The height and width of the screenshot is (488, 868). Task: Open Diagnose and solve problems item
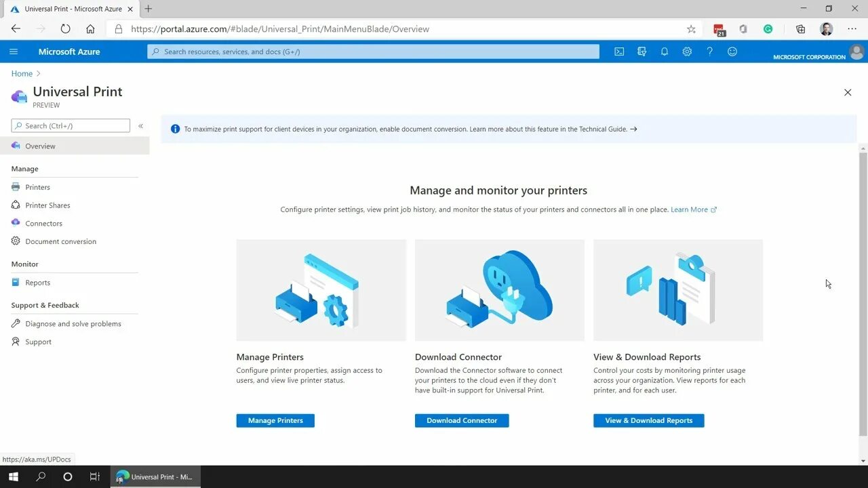pos(75,324)
